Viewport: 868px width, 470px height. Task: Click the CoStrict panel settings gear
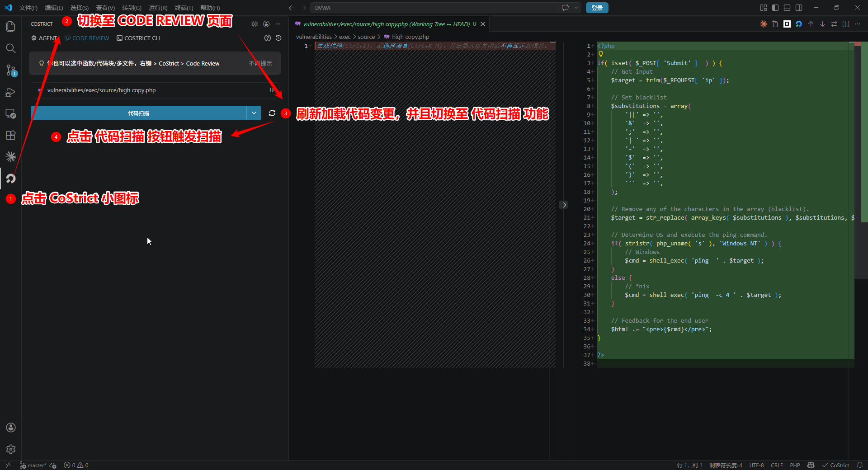255,24
